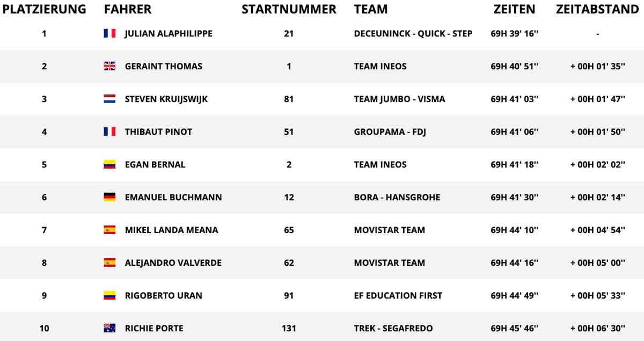Click the French flag beside Julian Alaphilippe
The image size is (644, 341).
109,33
